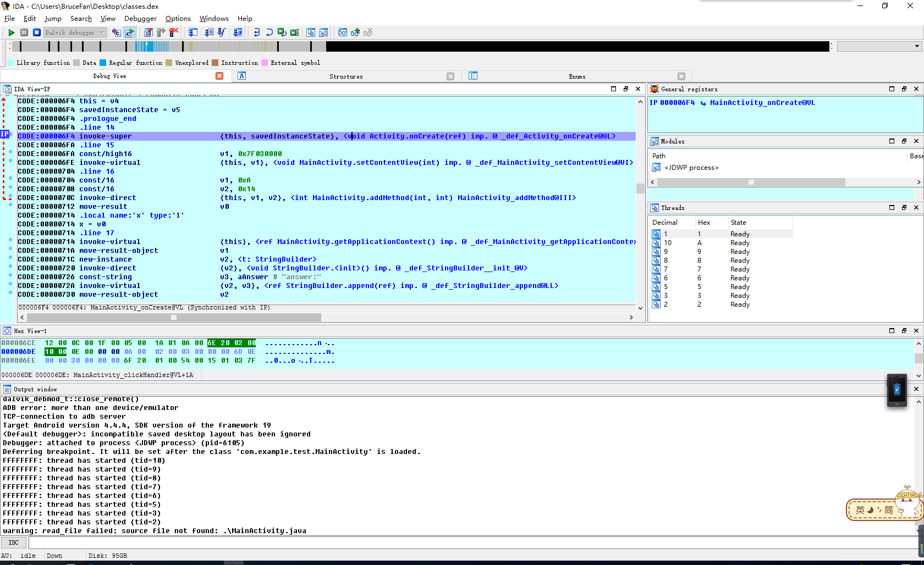Click the Regular function color swatch in the legend
This screenshot has width=924, height=565.
coord(103,63)
